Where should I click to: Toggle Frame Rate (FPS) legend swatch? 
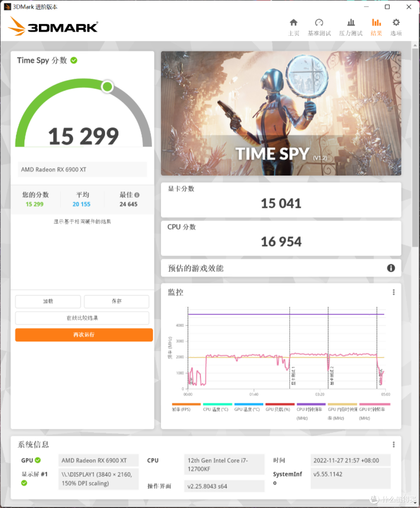[186, 404]
